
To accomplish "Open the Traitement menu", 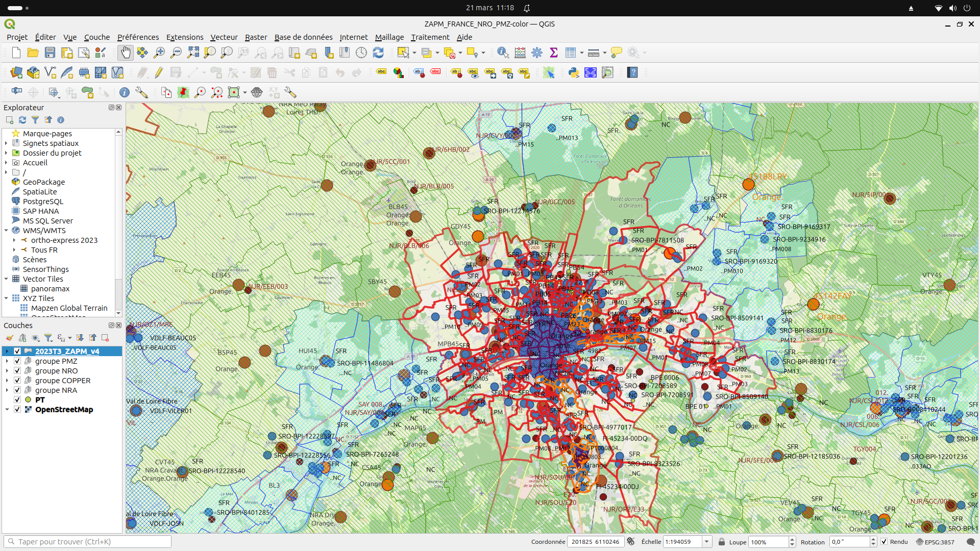I will (430, 37).
